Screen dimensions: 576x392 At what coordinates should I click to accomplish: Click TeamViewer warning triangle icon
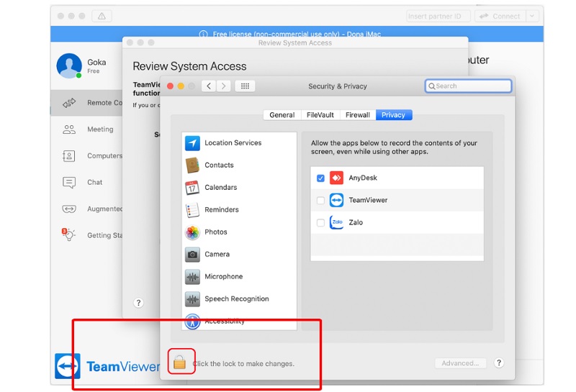102,16
